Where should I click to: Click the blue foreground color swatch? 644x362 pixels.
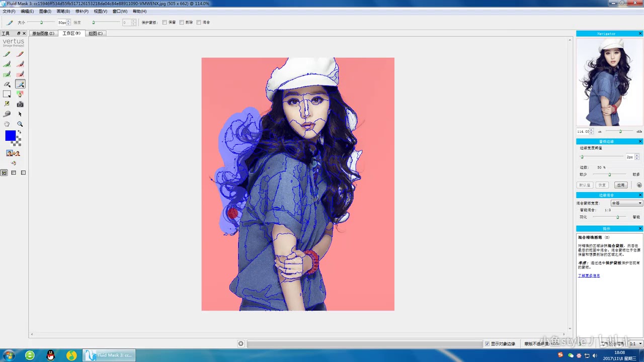[x=10, y=136]
